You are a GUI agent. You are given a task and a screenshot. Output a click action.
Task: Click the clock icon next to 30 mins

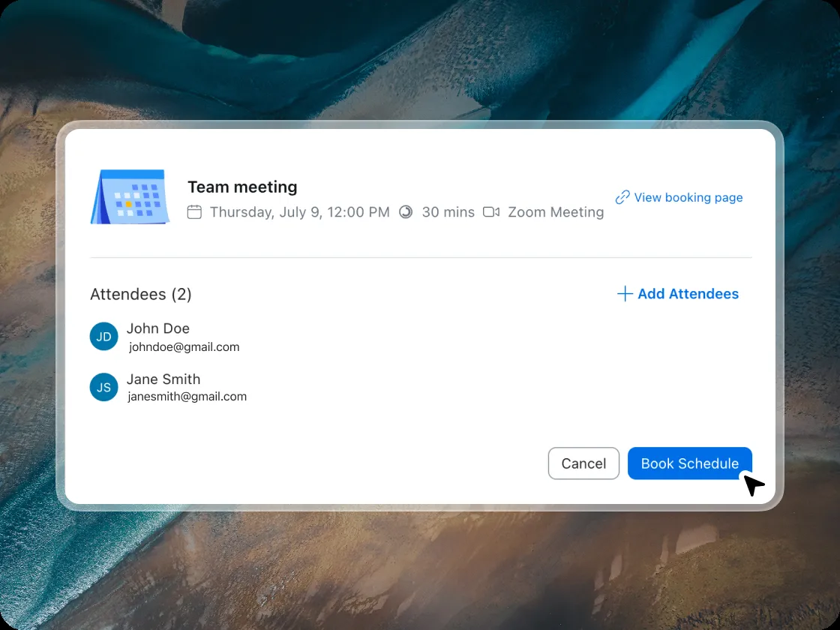pyautogui.click(x=406, y=212)
